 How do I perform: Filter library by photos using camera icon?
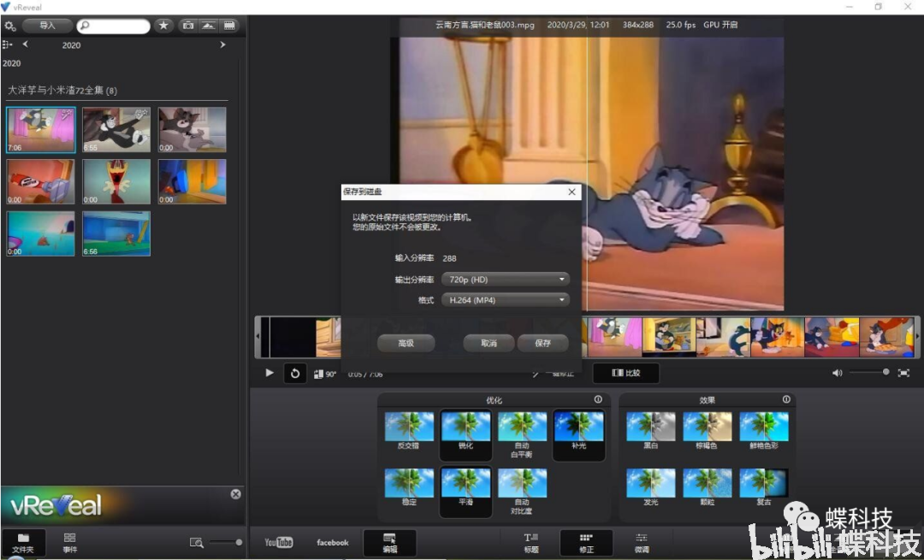click(x=188, y=26)
